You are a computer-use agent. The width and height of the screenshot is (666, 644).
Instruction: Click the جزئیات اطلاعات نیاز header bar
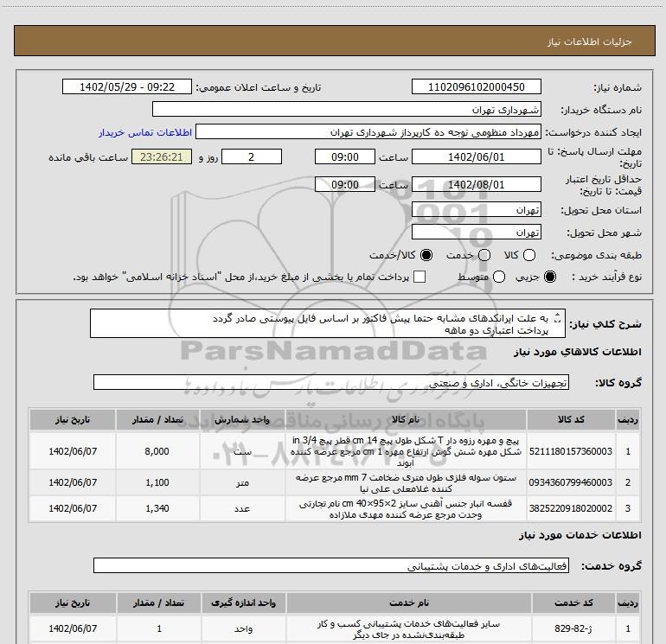tap(334, 41)
